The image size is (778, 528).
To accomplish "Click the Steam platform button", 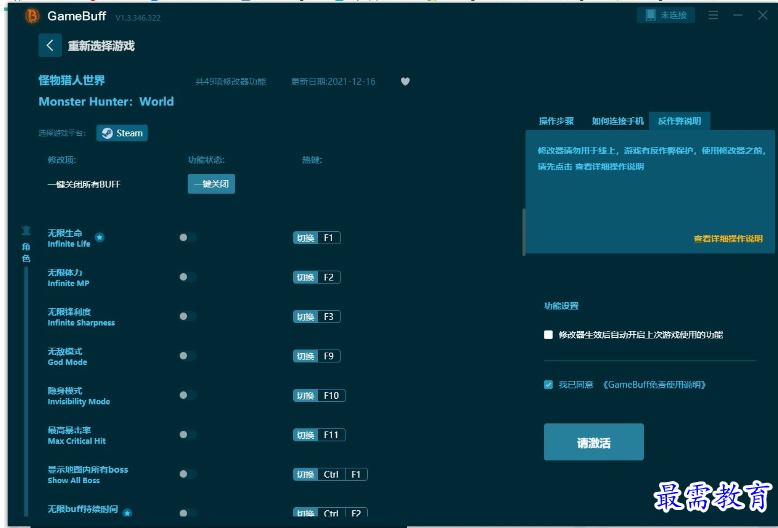I will (x=122, y=133).
